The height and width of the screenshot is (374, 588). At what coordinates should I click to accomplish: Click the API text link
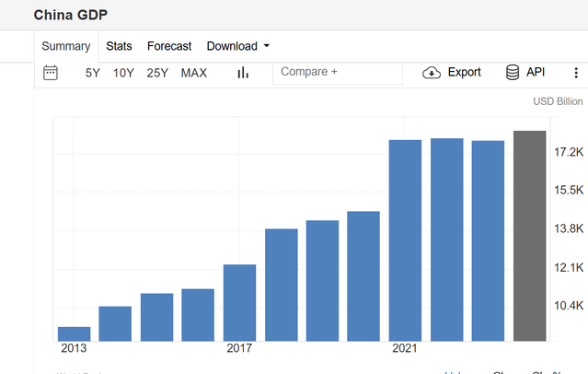click(536, 72)
